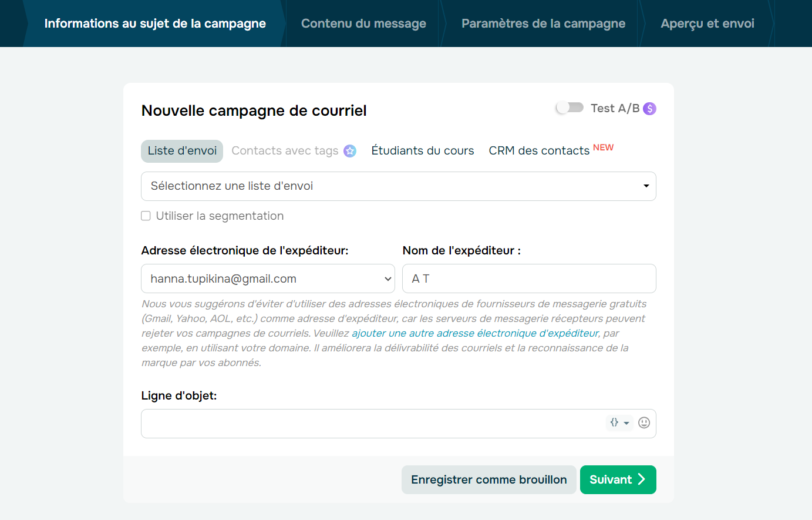
Task: Select the Liste d'envoi tab
Action: point(181,150)
